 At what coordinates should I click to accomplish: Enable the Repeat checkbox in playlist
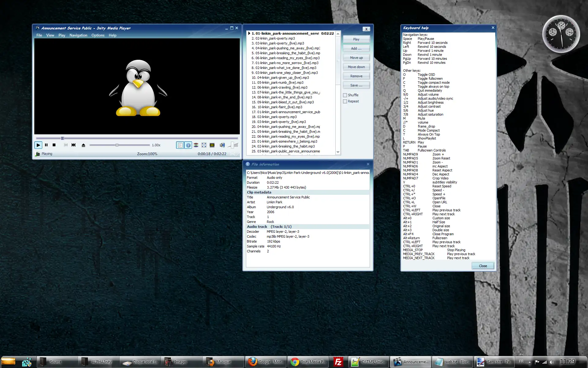pyautogui.click(x=345, y=101)
